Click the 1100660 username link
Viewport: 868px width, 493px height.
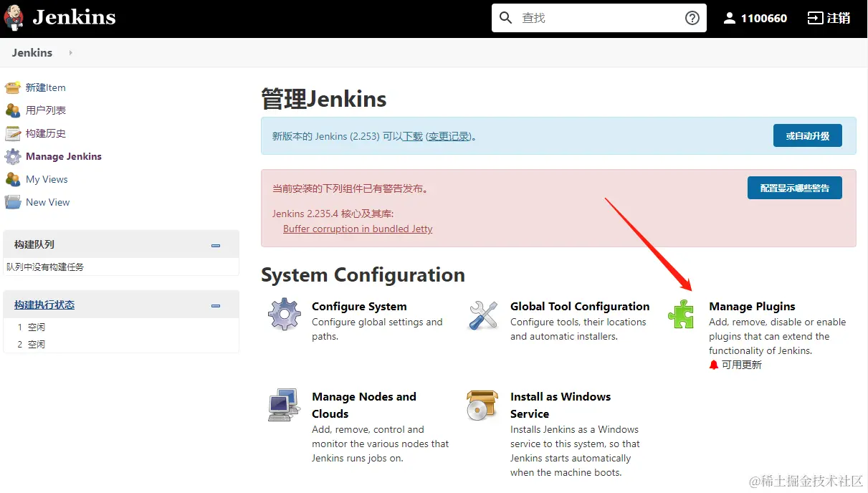click(764, 18)
